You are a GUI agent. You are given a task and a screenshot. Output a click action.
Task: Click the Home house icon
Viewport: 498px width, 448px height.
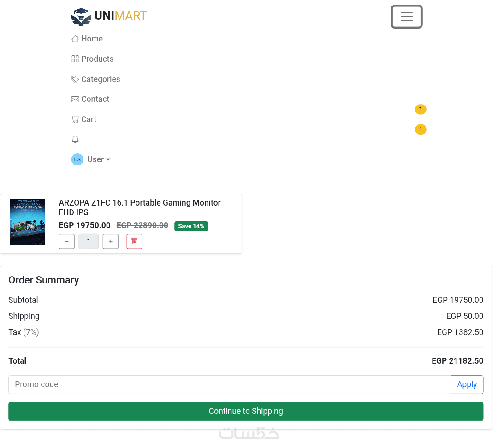[75, 39]
